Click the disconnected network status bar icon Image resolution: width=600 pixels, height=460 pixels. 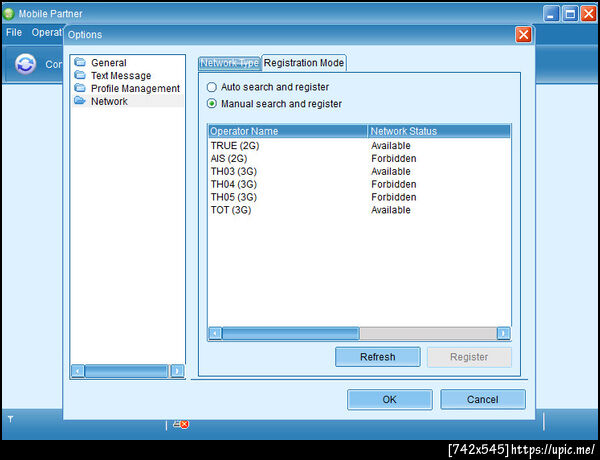(x=181, y=424)
